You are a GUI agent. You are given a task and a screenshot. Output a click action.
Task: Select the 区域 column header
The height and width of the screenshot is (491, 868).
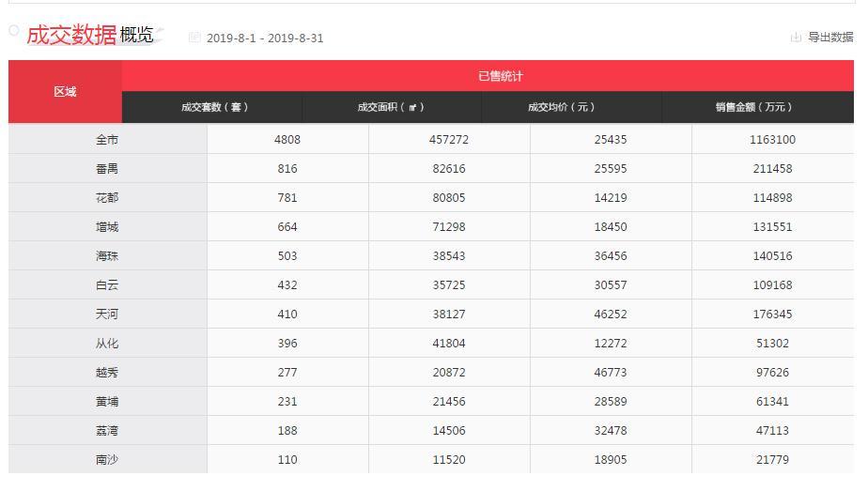pyautogui.click(x=65, y=92)
